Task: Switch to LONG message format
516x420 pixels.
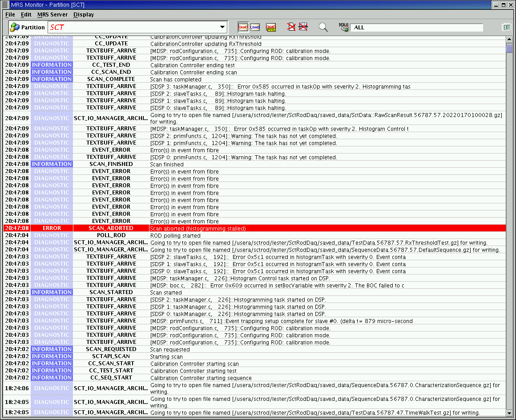Action: 255,27
